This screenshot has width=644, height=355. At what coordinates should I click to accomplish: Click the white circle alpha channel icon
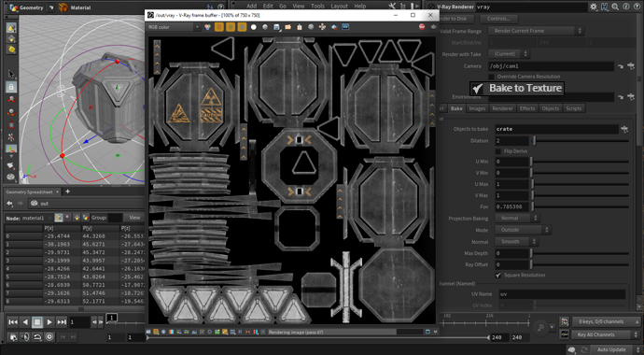click(x=254, y=27)
